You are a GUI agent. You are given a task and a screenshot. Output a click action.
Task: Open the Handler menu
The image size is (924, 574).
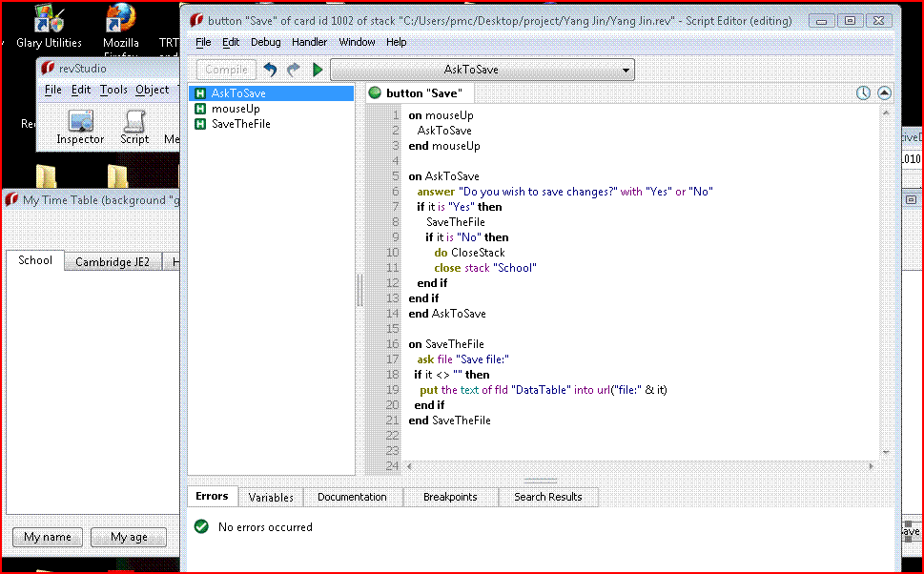pyautogui.click(x=309, y=42)
